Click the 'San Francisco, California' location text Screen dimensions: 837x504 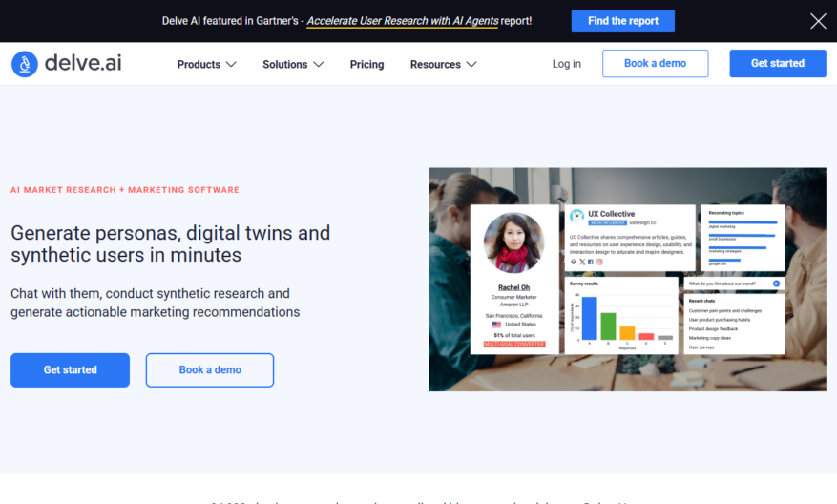[x=513, y=316]
